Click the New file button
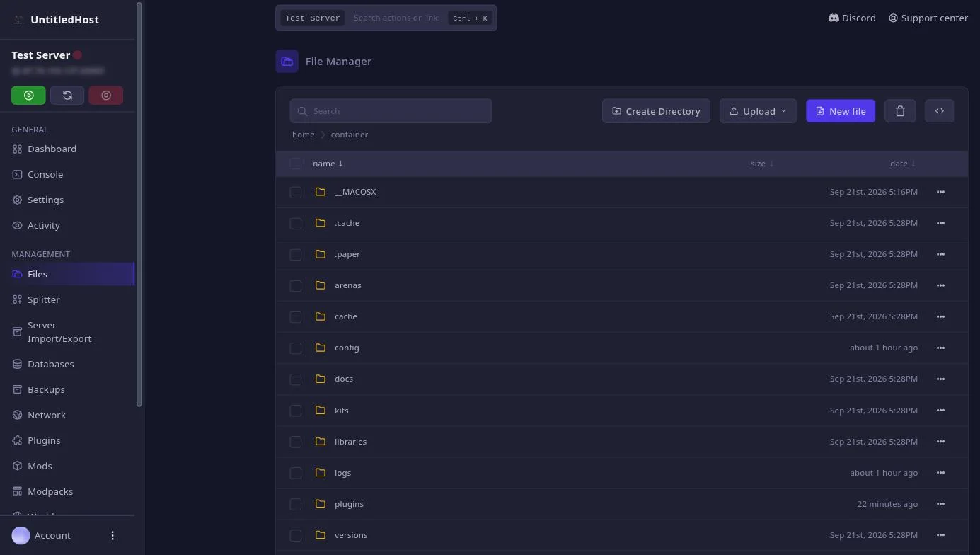Viewport: 980px width, 555px height. (841, 111)
